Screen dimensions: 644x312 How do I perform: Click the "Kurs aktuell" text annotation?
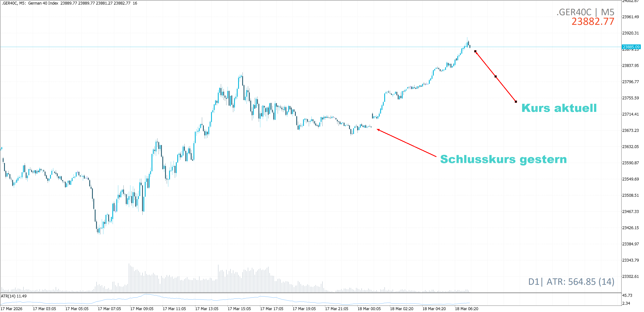559,108
